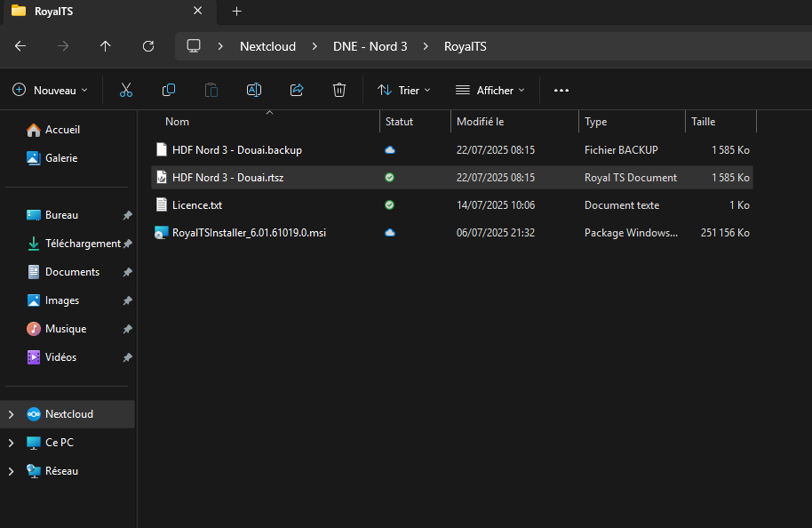Image resolution: width=812 pixels, height=528 pixels.
Task: Expand the Nextcloud tree node
Action: pyautogui.click(x=11, y=414)
